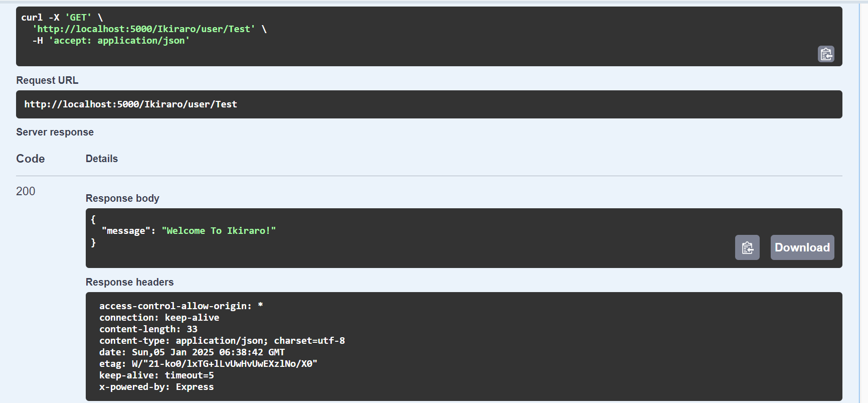This screenshot has height=403, width=868.
Task: Click the Response body label
Action: [122, 198]
